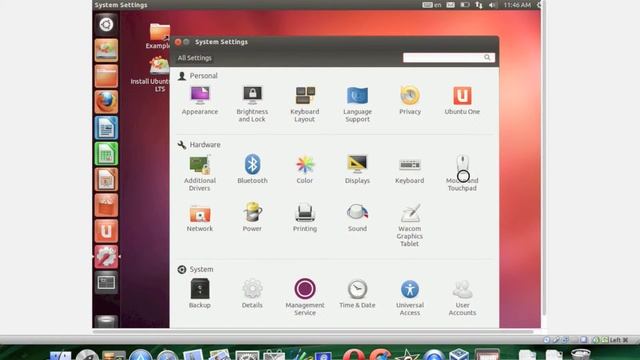Screen dimensions: 640x360
Task: Open Time & Date settings
Action: (357, 293)
